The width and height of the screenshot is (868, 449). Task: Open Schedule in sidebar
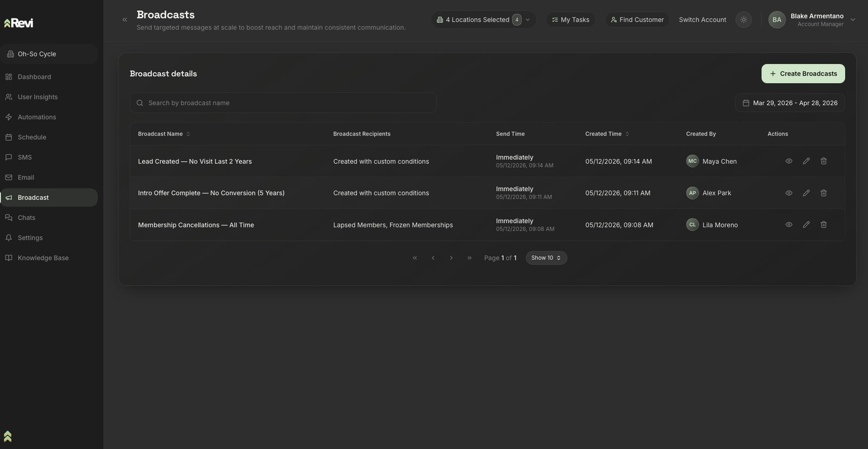pos(49,137)
